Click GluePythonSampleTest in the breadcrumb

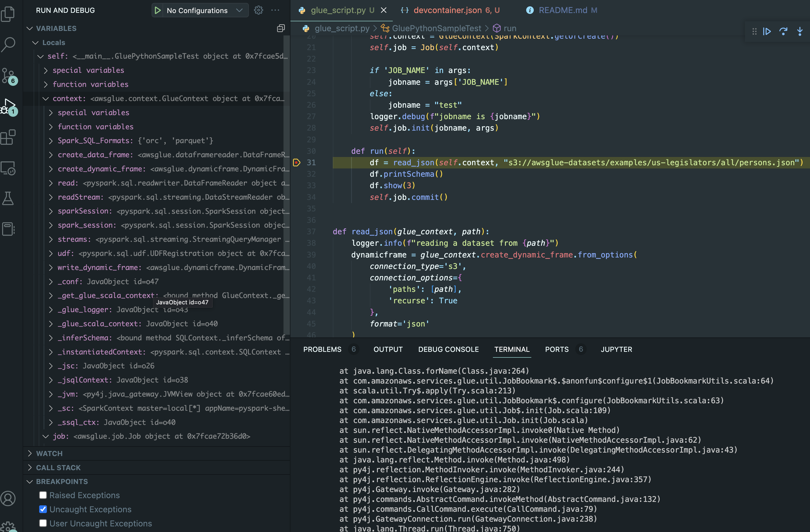click(x=436, y=28)
